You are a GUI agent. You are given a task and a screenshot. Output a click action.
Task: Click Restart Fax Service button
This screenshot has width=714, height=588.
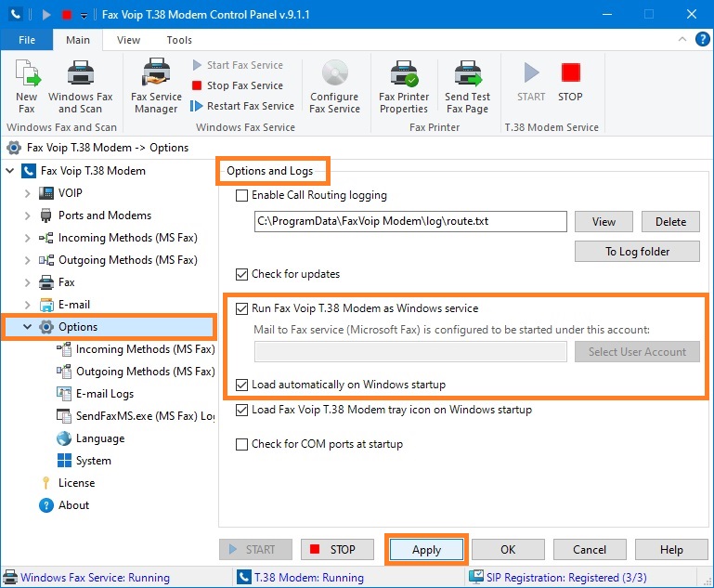tap(242, 106)
